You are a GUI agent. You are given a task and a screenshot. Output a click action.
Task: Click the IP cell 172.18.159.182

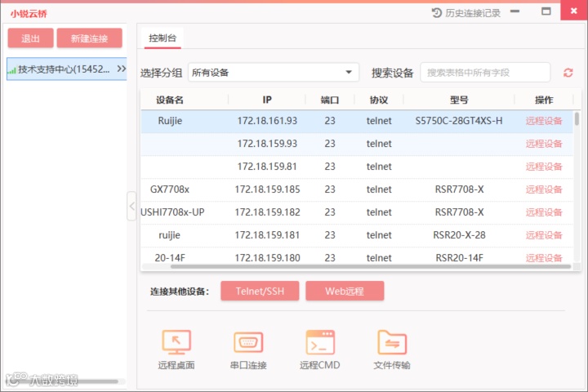tap(267, 212)
